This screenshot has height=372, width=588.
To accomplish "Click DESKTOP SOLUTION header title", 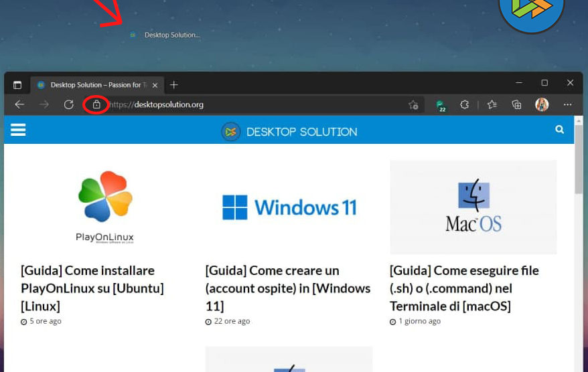I will pos(302,132).
